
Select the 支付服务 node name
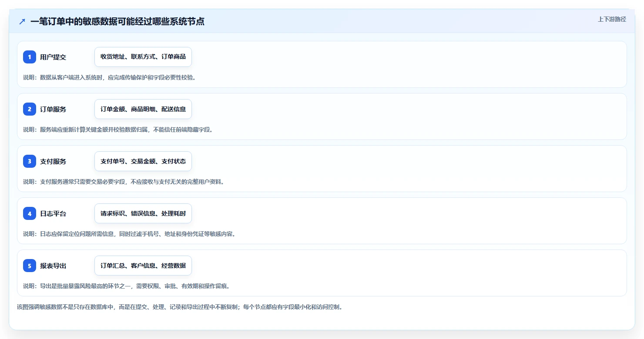53,161
